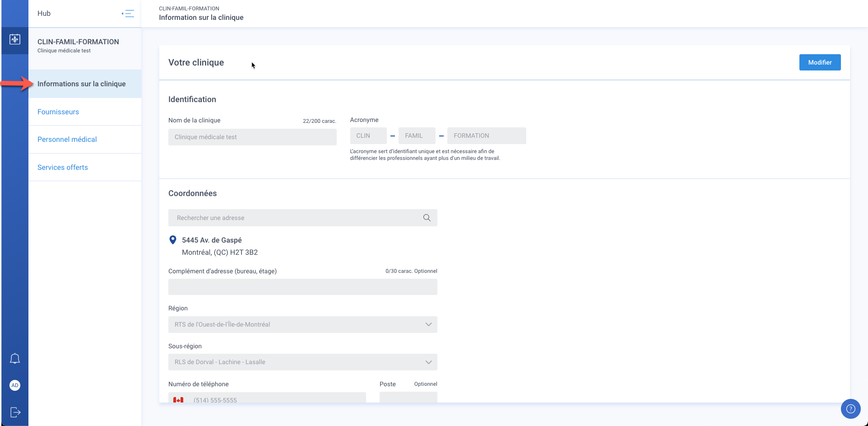Click the Hub title text

[x=44, y=14]
